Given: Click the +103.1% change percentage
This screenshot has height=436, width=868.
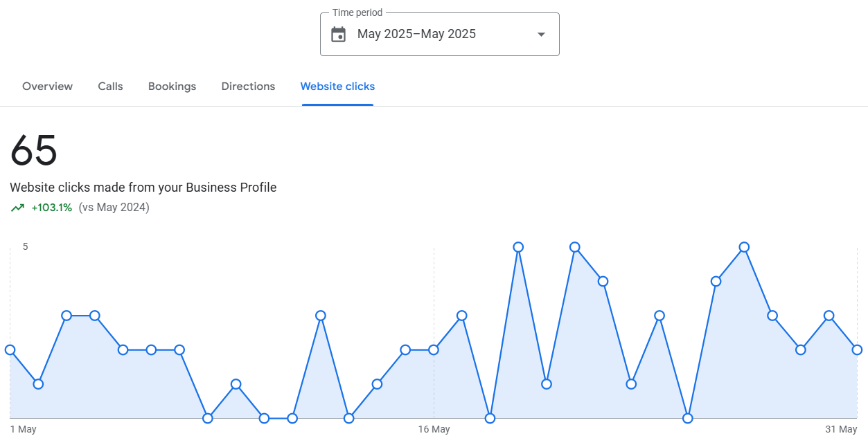Looking at the screenshot, I should pos(52,208).
